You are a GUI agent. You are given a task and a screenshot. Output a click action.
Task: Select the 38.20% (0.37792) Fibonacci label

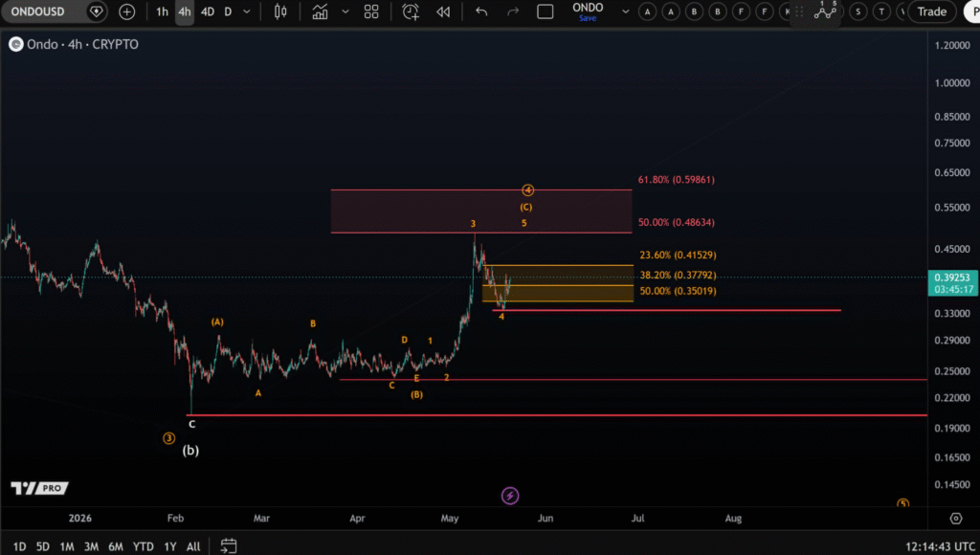pos(679,275)
